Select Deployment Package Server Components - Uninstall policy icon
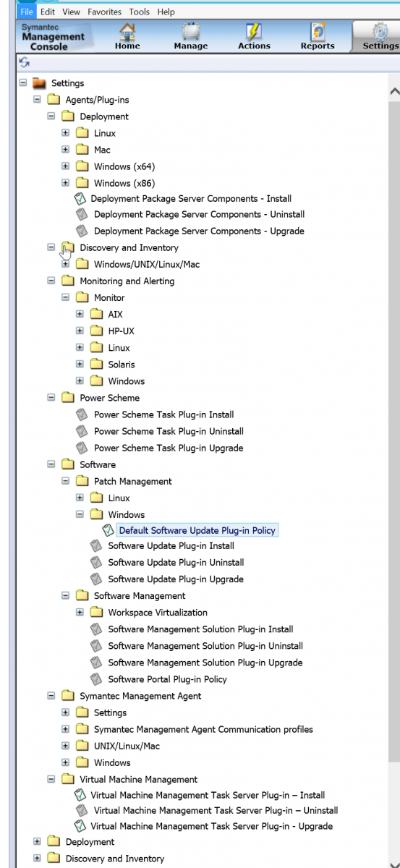 pyautogui.click(x=82, y=214)
